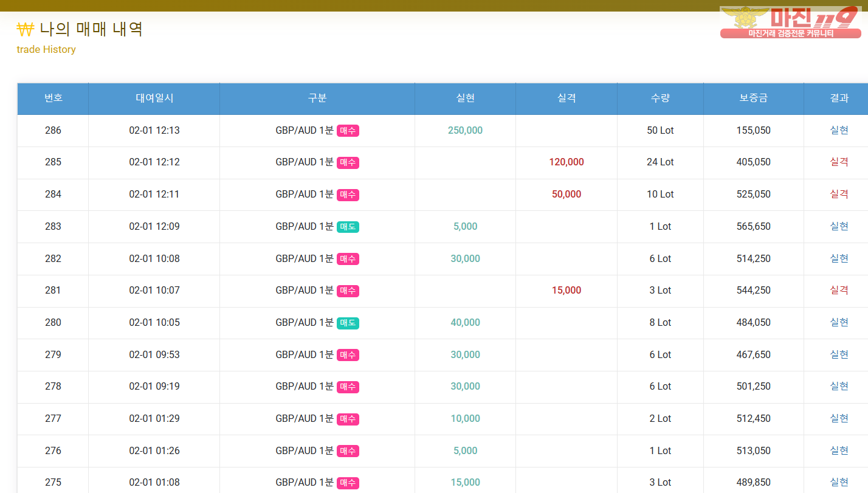Viewport: 868px width, 493px height.
Task: Click the won symbol icon beside the title
Action: [26, 29]
